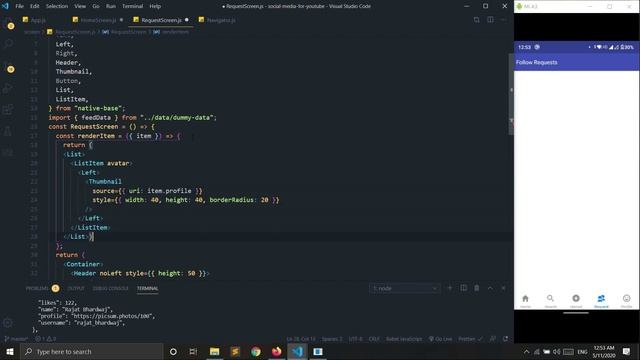
Task: Open File Explorer from taskbar
Action: tap(214, 351)
